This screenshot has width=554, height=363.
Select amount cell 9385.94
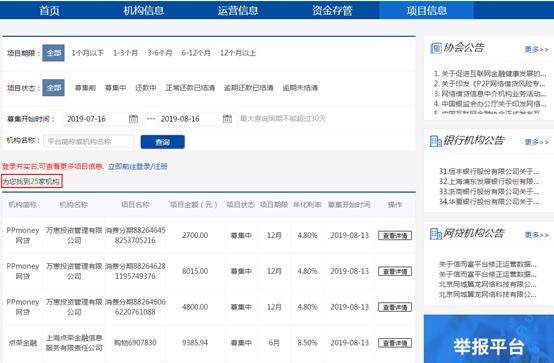coord(195,343)
